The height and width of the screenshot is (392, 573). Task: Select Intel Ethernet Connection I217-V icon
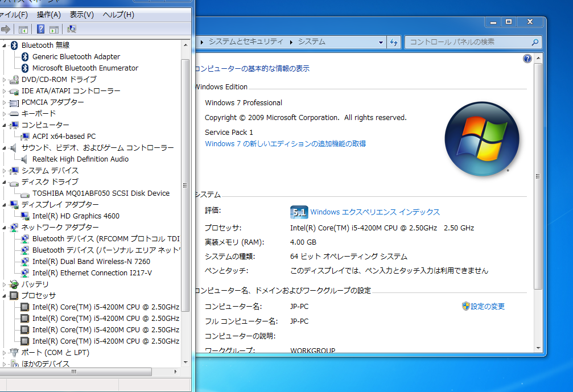25,273
